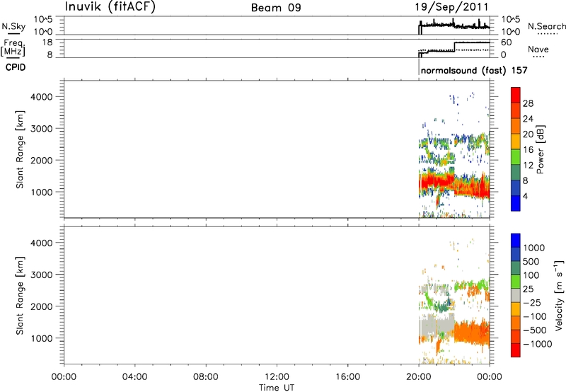Click the '12:00' time axis tick label

tap(277, 377)
